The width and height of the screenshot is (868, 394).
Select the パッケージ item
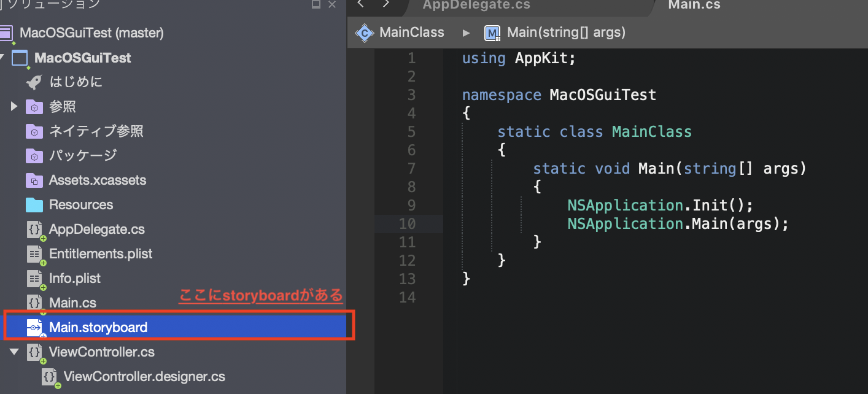[83, 156]
